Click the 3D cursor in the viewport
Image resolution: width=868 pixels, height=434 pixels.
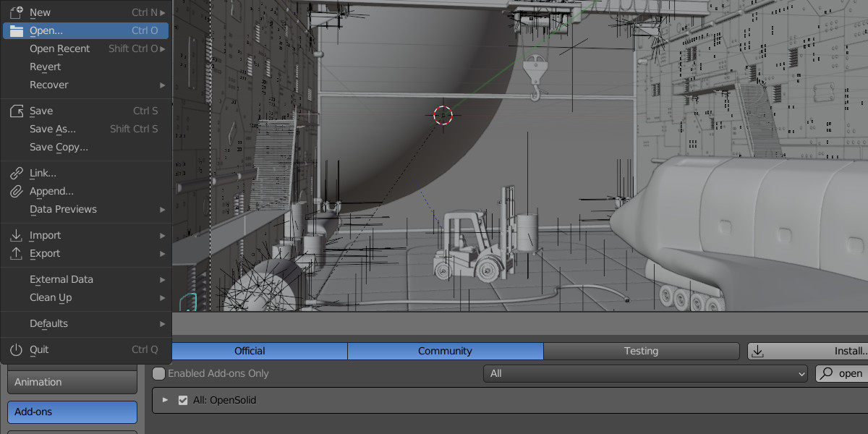[x=443, y=114]
